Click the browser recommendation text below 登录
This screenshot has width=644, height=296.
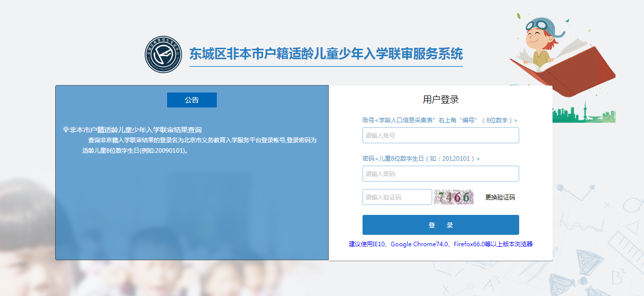click(x=441, y=244)
